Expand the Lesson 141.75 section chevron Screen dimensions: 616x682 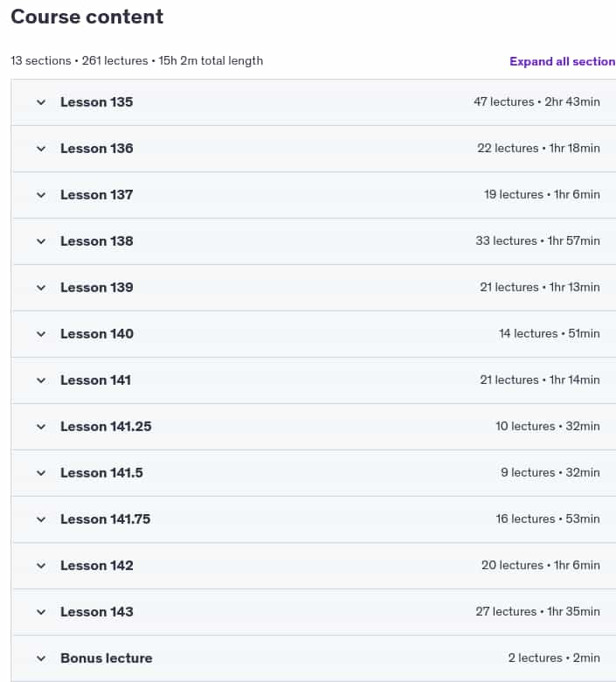pos(41,519)
